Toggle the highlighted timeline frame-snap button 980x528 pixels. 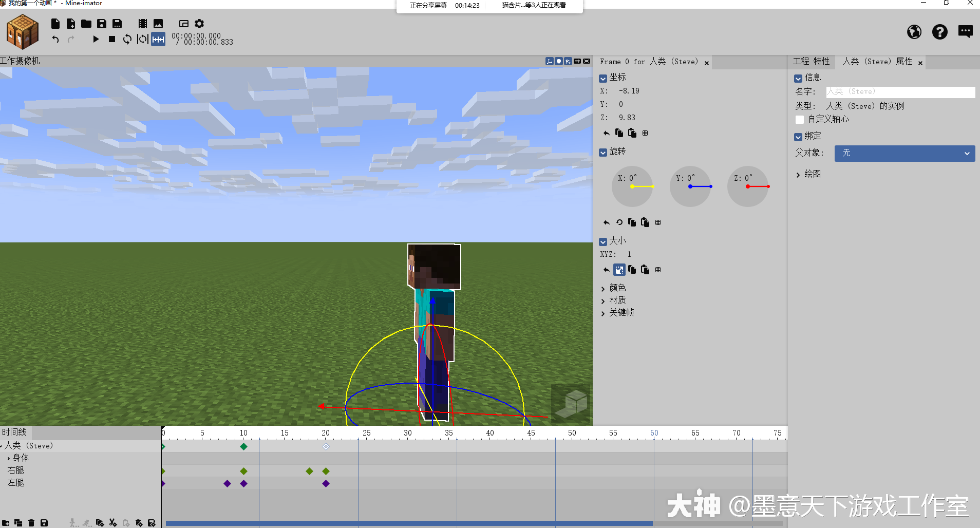point(158,39)
